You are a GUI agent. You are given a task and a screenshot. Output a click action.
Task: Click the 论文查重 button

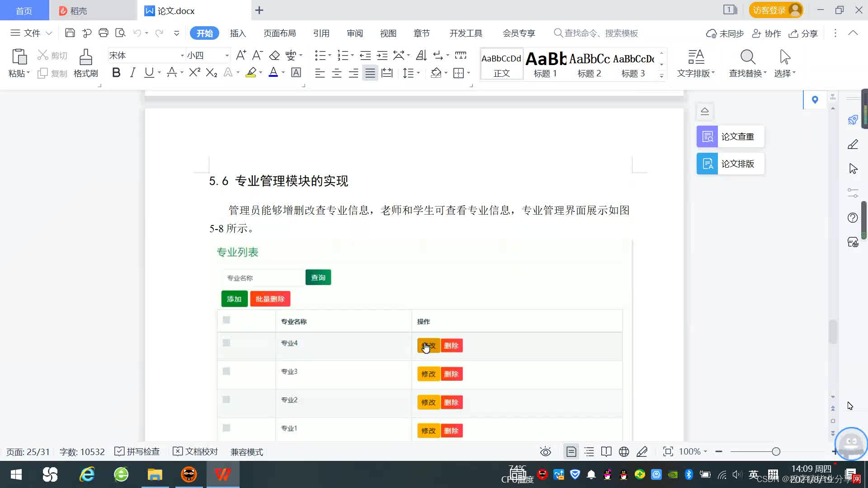coord(730,136)
